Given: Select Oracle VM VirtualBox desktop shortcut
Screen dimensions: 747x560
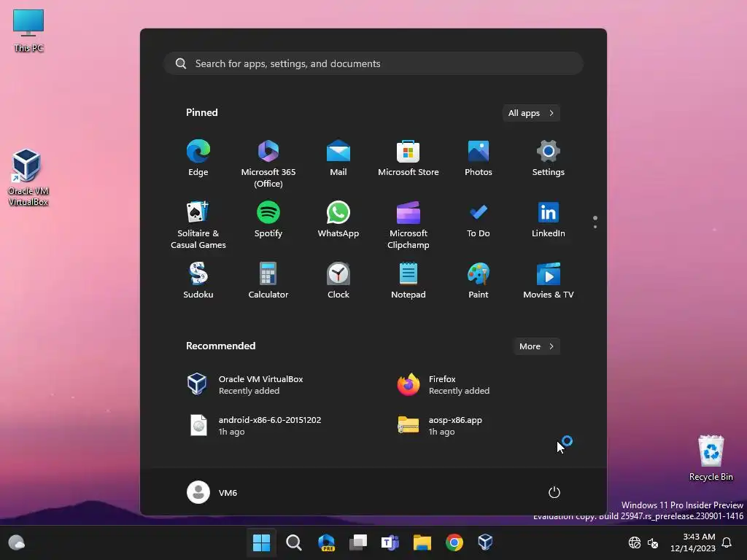Looking at the screenshot, I should point(28,178).
